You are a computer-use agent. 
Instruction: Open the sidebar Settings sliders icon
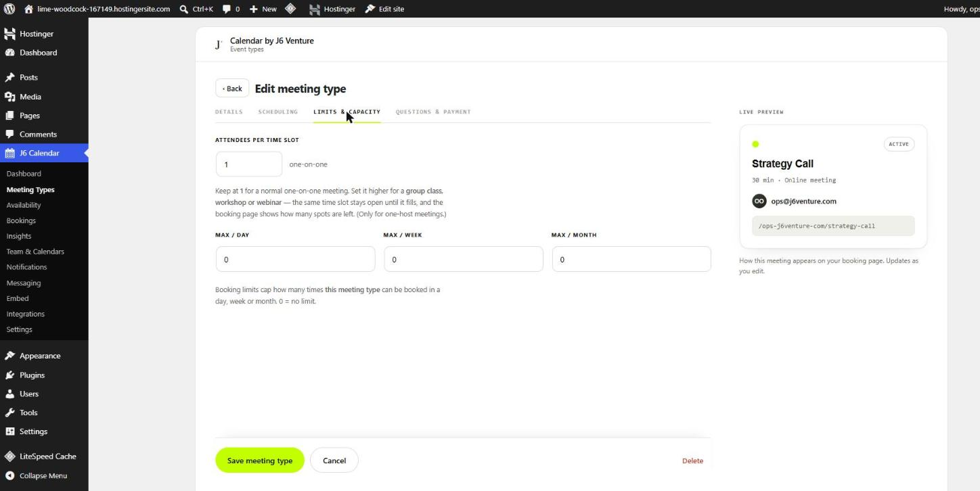click(10, 431)
